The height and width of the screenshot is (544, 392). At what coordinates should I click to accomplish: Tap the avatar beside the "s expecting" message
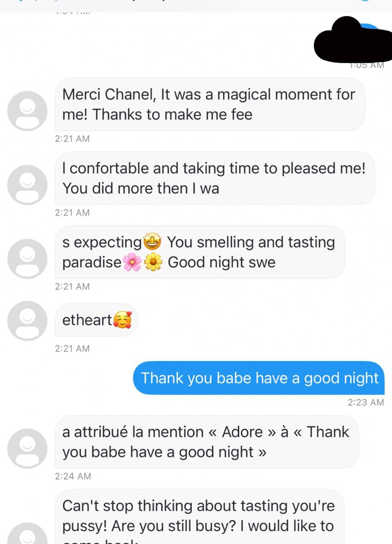pyautogui.click(x=27, y=259)
